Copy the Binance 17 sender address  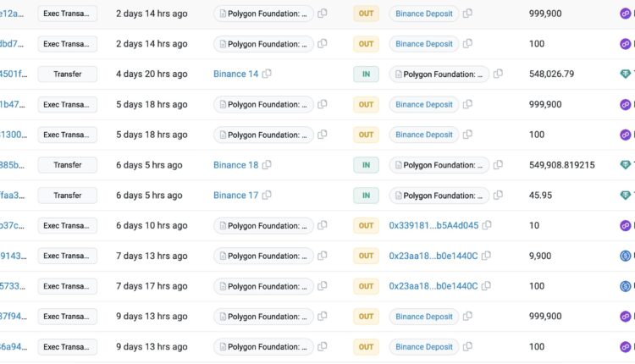tap(267, 196)
